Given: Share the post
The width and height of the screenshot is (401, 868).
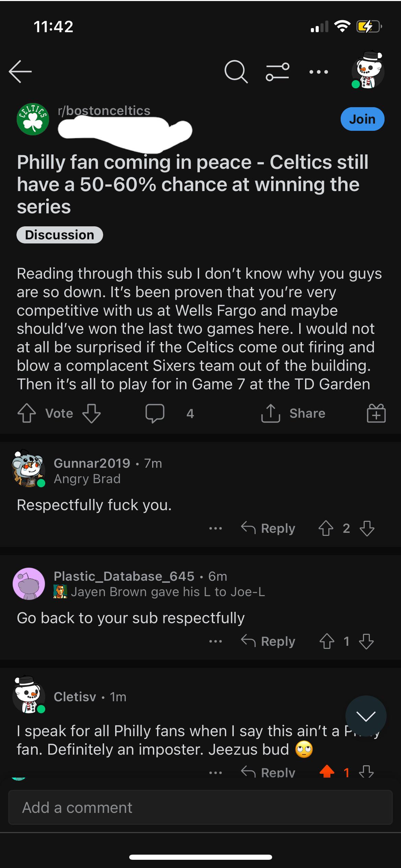Looking at the screenshot, I should pos(293,413).
